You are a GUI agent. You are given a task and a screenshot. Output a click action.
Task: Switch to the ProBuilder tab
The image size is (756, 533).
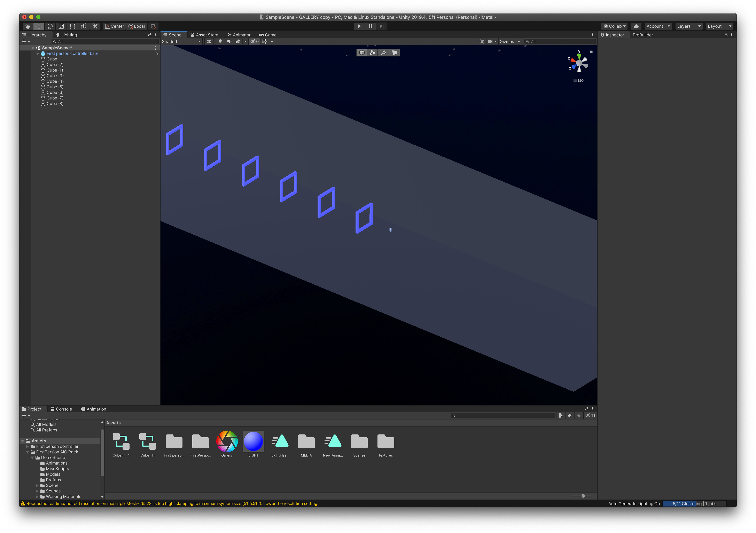642,35
